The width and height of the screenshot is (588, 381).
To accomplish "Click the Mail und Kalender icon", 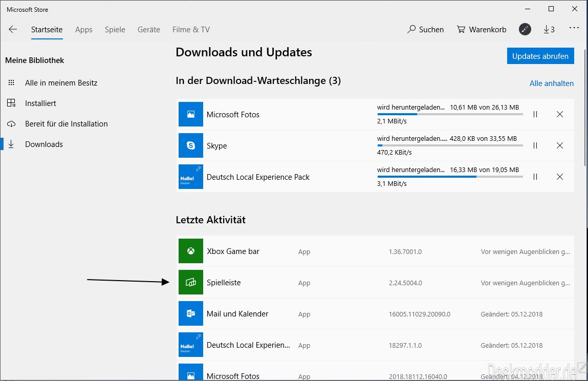I will coord(190,313).
